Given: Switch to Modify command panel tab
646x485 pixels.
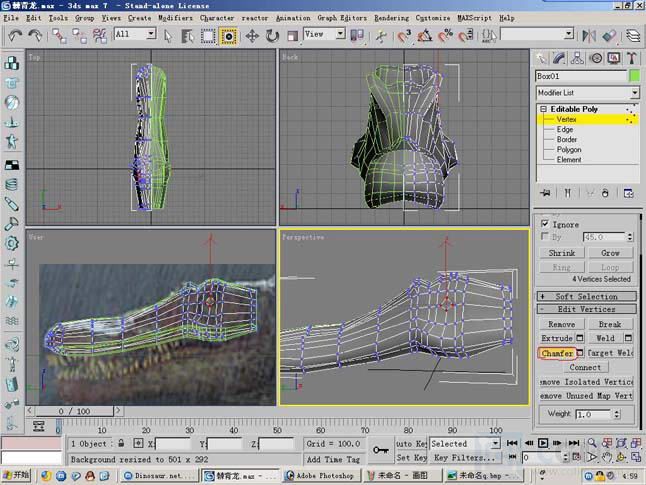Looking at the screenshot, I should pos(559,59).
